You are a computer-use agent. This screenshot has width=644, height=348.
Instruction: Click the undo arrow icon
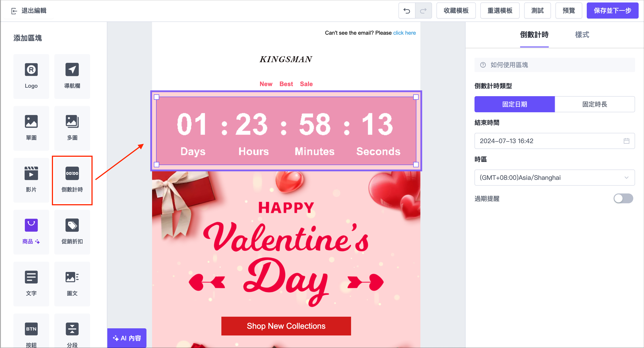407,11
